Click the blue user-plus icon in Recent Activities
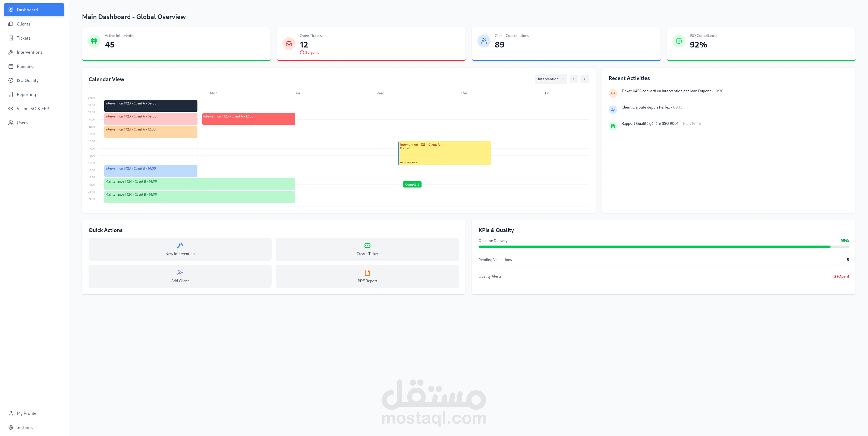Viewport: 868px width, 436px height. (x=613, y=110)
